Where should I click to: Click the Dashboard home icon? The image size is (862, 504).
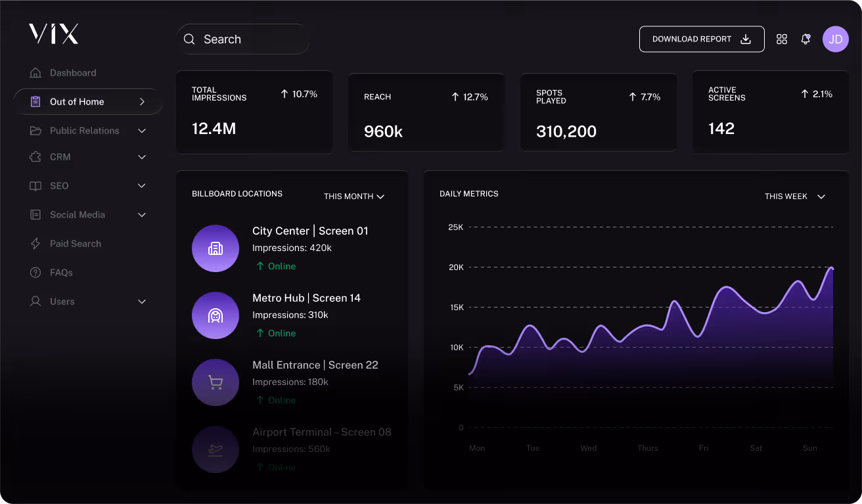click(x=35, y=73)
